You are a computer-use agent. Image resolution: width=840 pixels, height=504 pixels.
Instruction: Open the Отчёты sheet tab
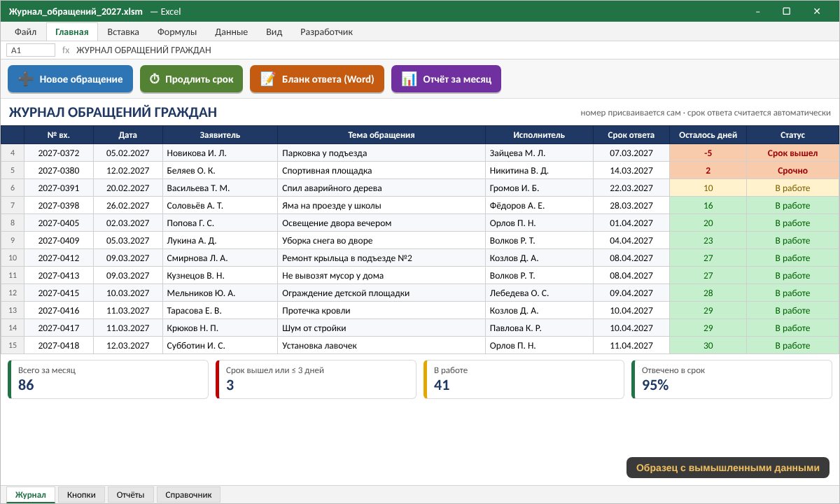click(131, 495)
